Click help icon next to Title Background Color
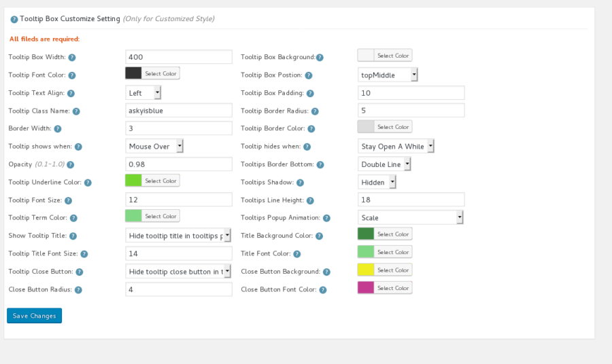Screen dimensions: 612x364 (319, 236)
